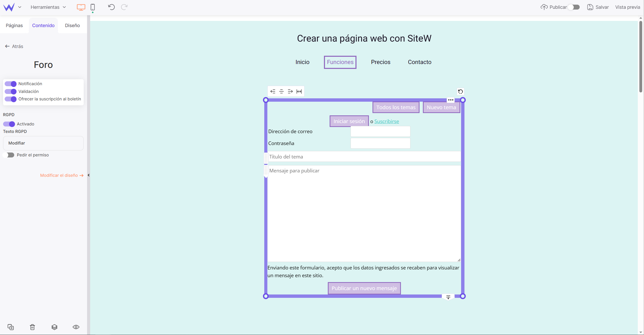This screenshot has width=644, height=335.
Task: Click the Título del tema field
Action: point(364,157)
